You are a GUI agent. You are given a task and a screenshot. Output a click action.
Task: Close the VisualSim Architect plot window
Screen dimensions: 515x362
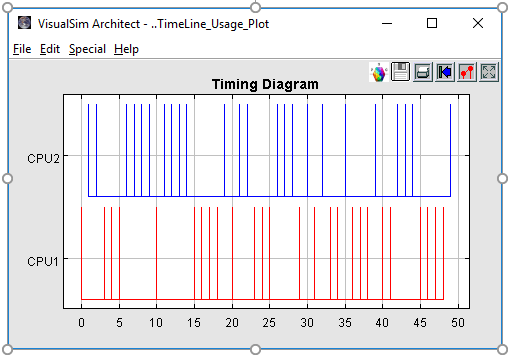click(478, 23)
